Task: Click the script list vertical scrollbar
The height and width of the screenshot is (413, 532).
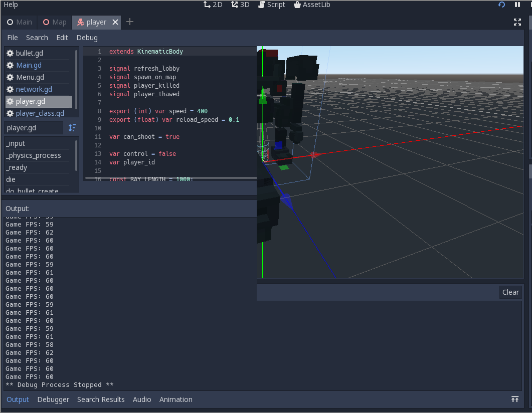Action: (x=76, y=80)
